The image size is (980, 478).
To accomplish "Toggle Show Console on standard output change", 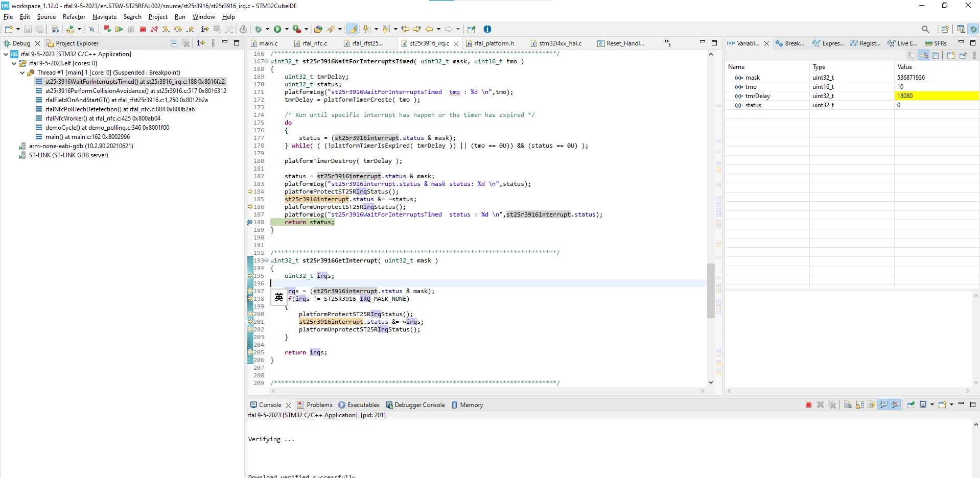I will [x=883, y=404].
